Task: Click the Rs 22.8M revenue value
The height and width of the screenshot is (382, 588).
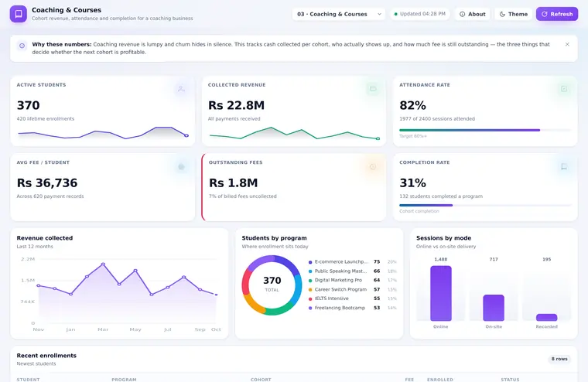Action: [x=236, y=105]
